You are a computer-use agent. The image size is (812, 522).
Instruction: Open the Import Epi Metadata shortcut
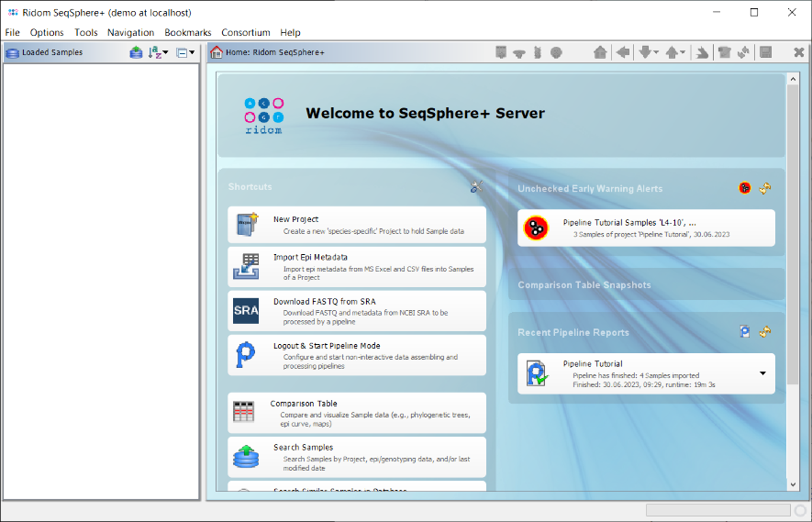357,267
